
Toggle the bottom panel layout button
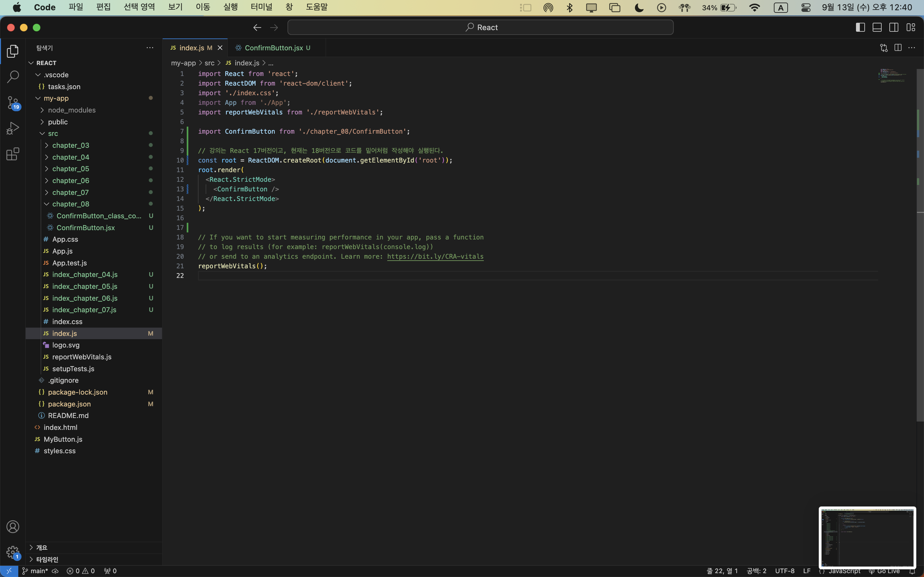877,28
